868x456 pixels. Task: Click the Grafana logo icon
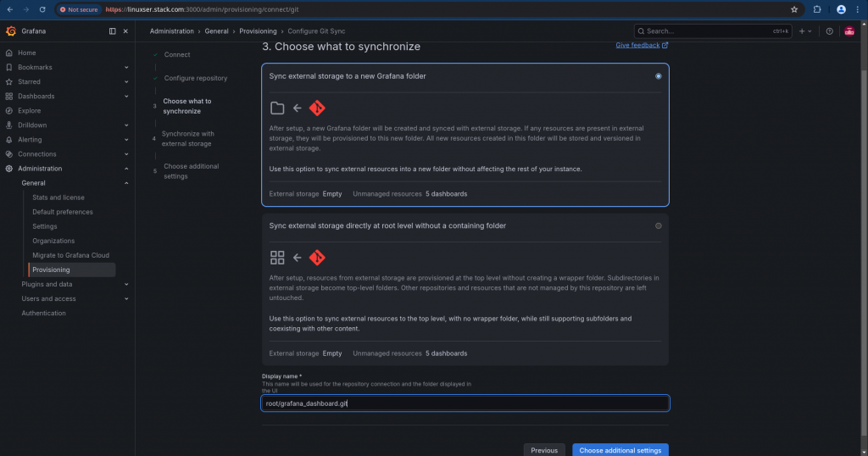[x=10, y=31]
